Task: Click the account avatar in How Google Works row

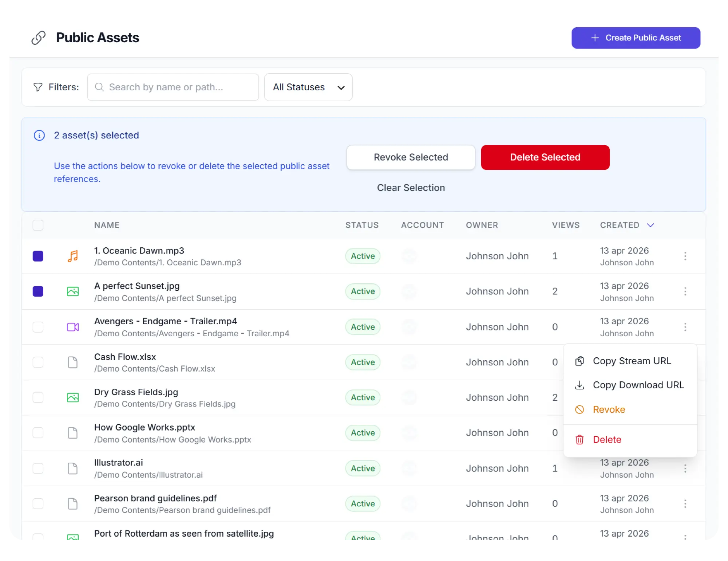Action: [409, 433]
